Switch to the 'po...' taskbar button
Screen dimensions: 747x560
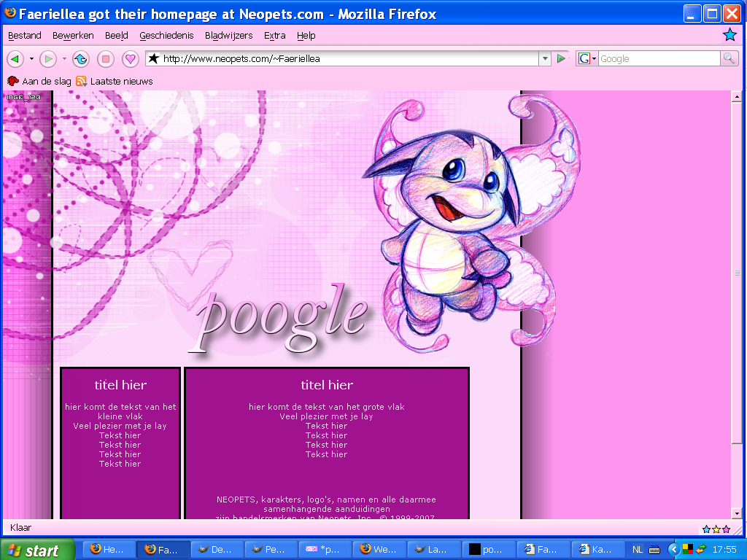489,550
